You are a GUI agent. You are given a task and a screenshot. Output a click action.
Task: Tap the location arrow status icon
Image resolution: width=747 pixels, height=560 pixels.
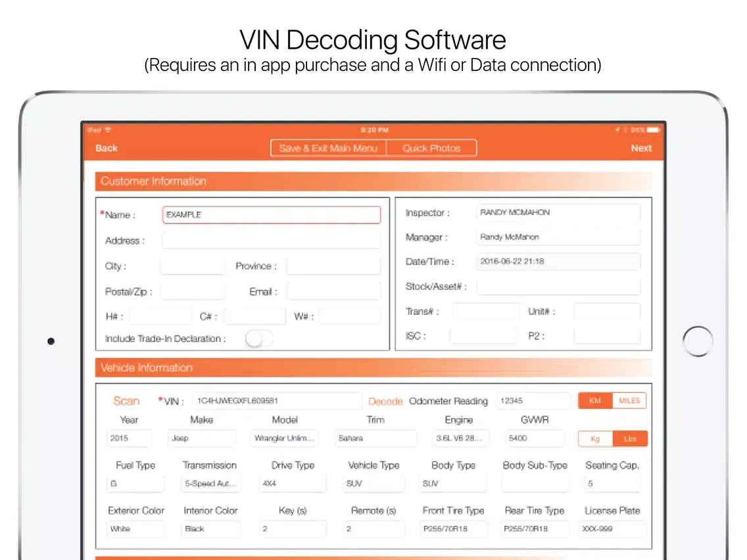(617, 129)
